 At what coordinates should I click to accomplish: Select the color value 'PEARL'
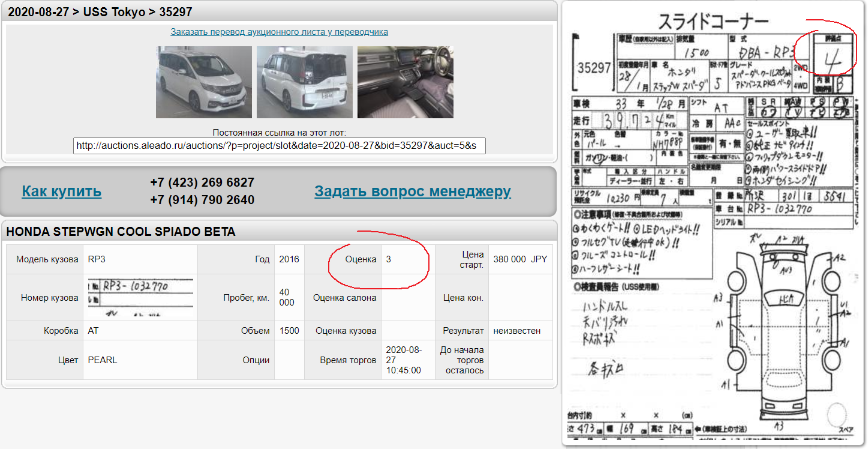click(x=103, y=360)
